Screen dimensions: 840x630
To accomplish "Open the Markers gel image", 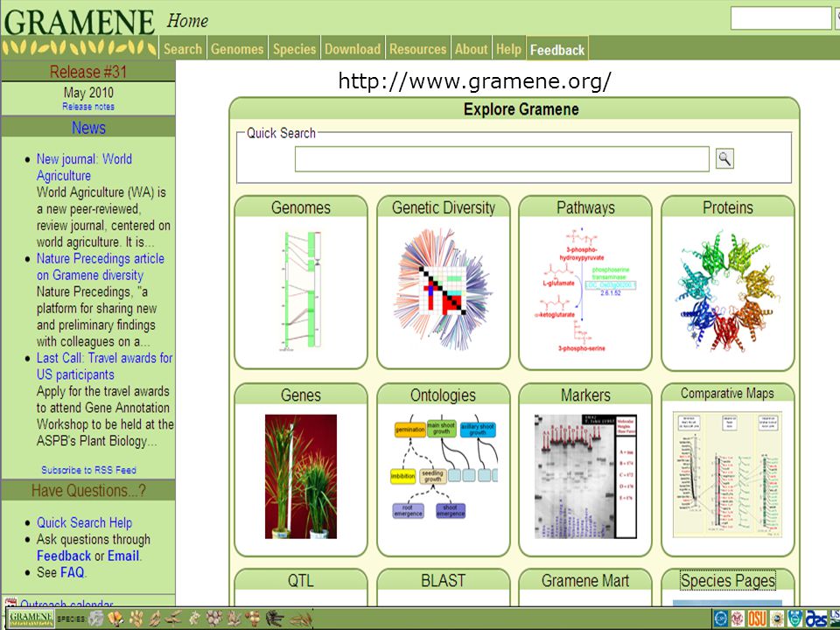I will [585, 476].
